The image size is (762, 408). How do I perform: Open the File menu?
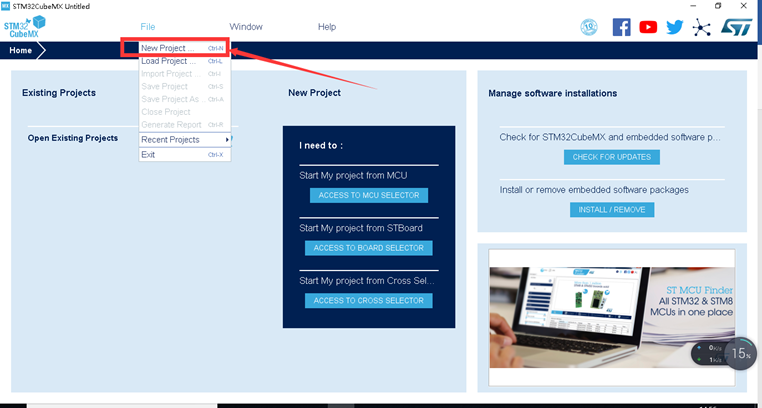(148, 27)
